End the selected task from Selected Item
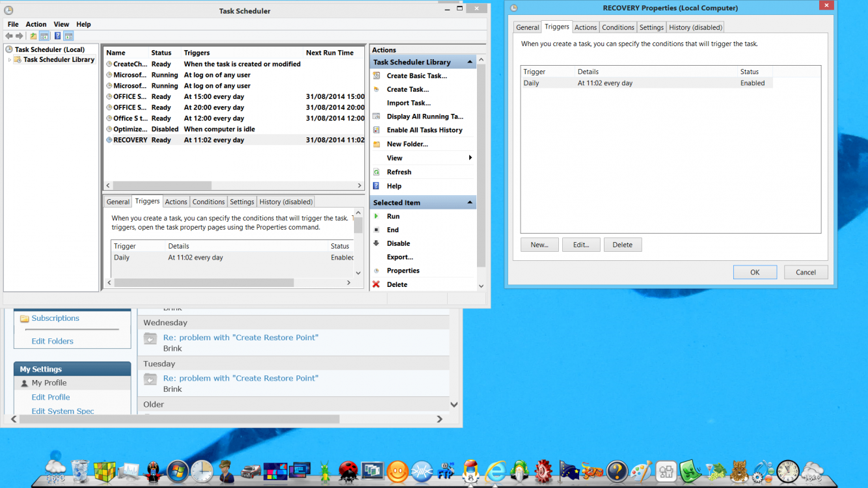This screenshot has width=868, height=488. (392, 230)
